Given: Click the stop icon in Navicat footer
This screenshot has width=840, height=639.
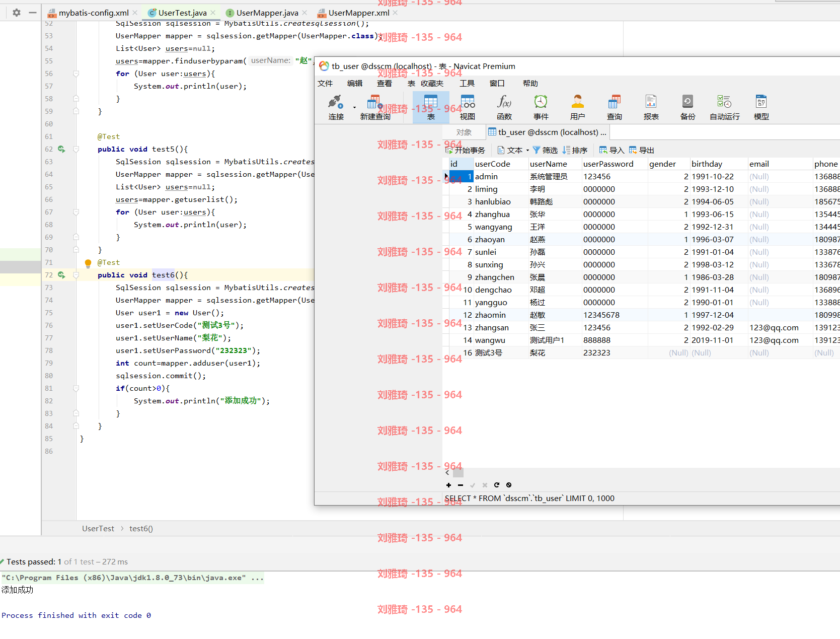Looking at the screenshot, I should (x=509, y=485).
